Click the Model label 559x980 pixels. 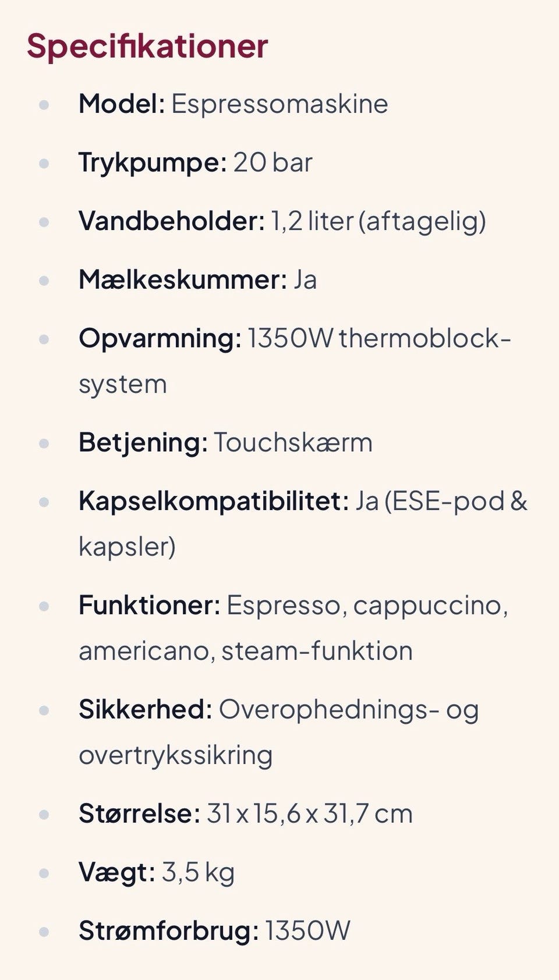tap(122, 104)
